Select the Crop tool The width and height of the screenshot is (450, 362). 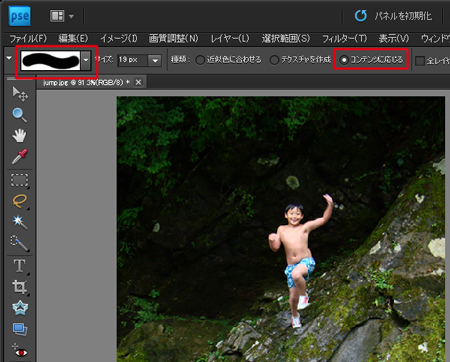pyautogui.click(x=19, y=287)
